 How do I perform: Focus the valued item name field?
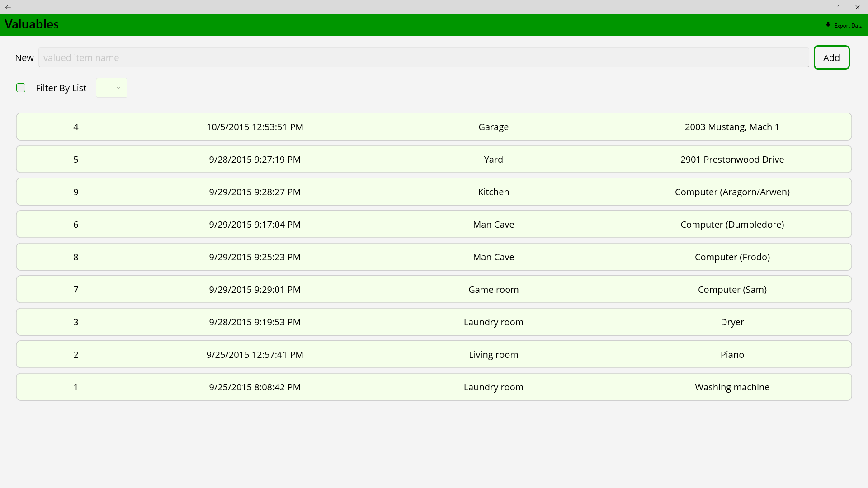423,58
